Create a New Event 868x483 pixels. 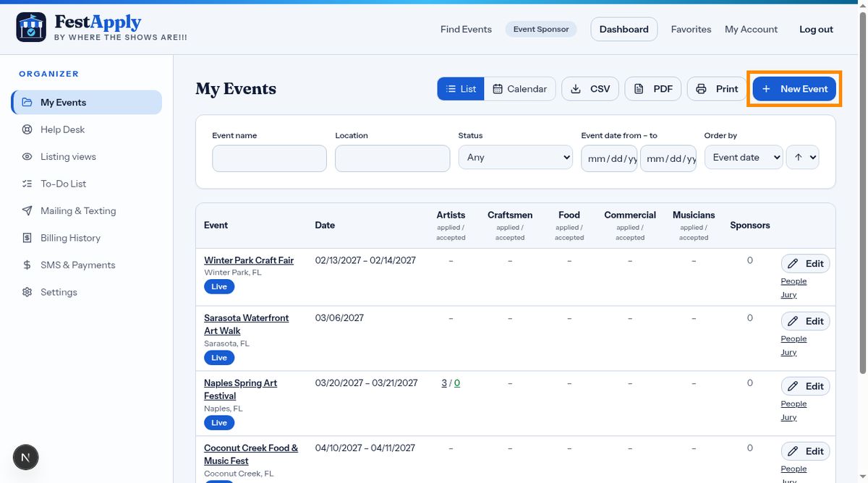[x=794, y=89]
